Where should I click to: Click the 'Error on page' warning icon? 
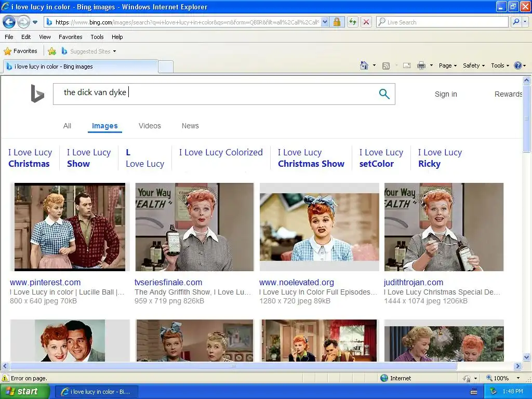point(5,378)
